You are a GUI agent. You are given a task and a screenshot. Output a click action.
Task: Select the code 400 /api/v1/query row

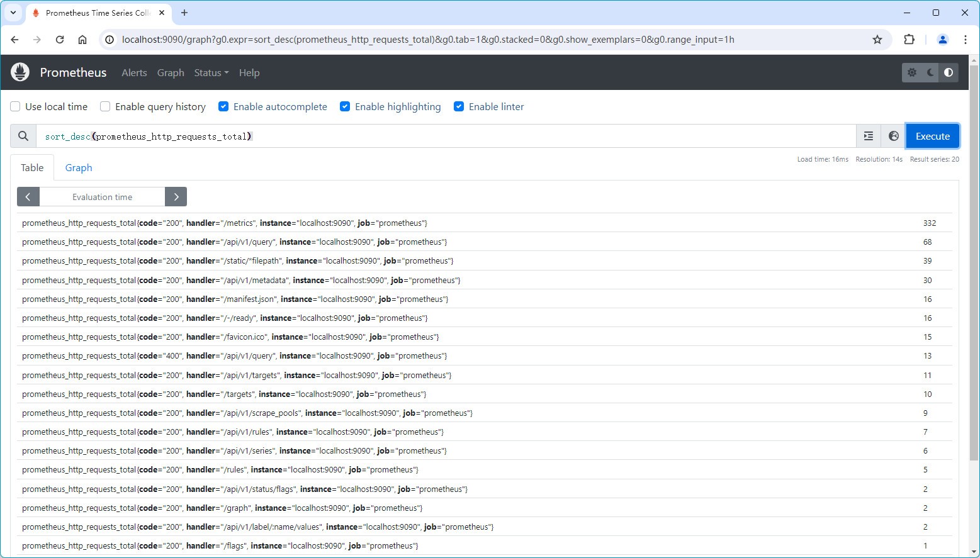click(484, 355)
